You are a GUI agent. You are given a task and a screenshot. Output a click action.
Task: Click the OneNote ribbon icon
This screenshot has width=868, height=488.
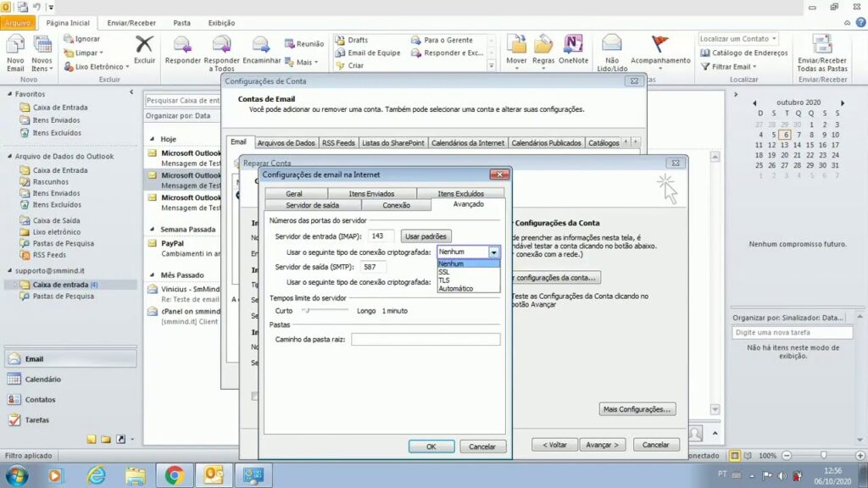pyautogui.click(x=574, y=50)
